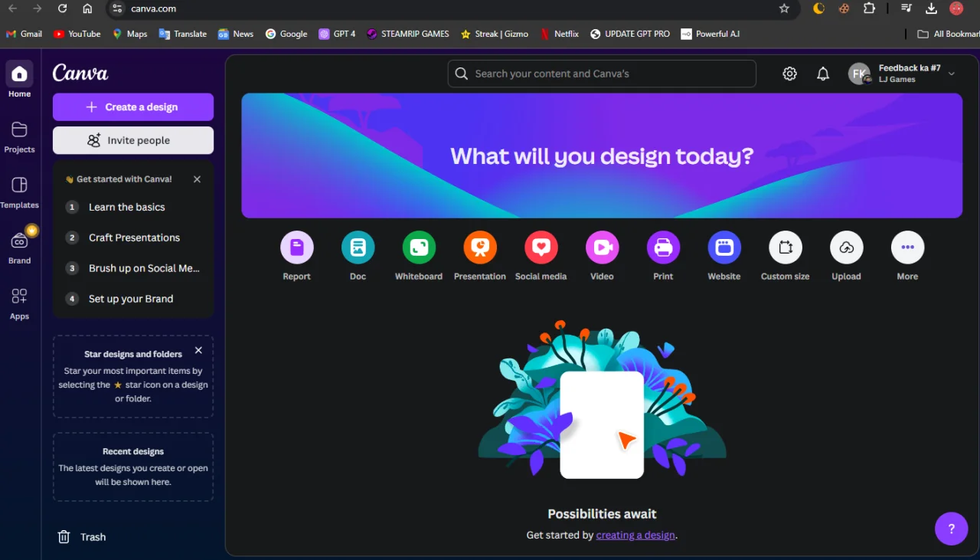Open the Home sidebar icon

(x=19, y=74)
